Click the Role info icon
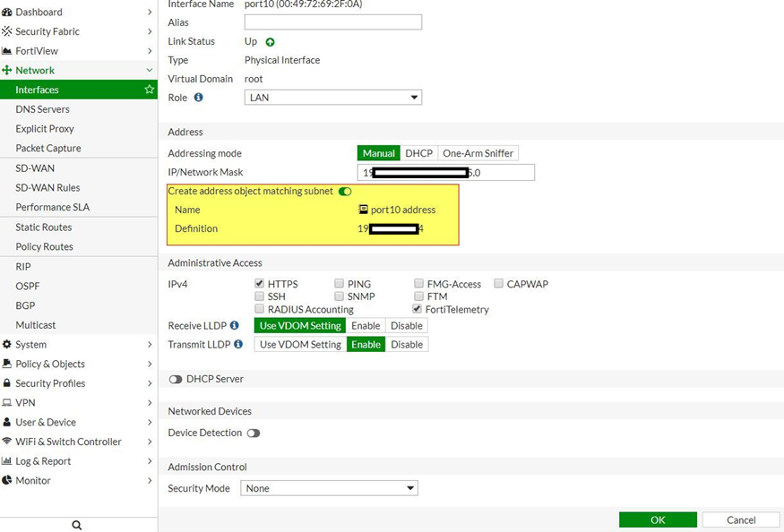 click(199, 98)
